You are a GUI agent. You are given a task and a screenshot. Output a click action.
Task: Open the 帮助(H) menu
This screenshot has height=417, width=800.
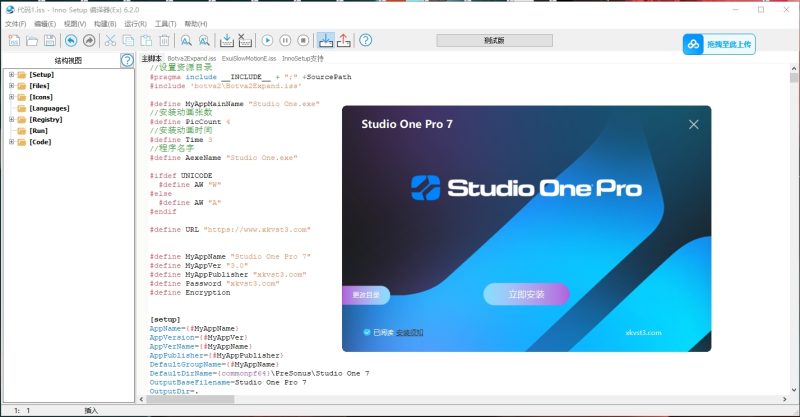pyautogui.click(x=196, y=24)
